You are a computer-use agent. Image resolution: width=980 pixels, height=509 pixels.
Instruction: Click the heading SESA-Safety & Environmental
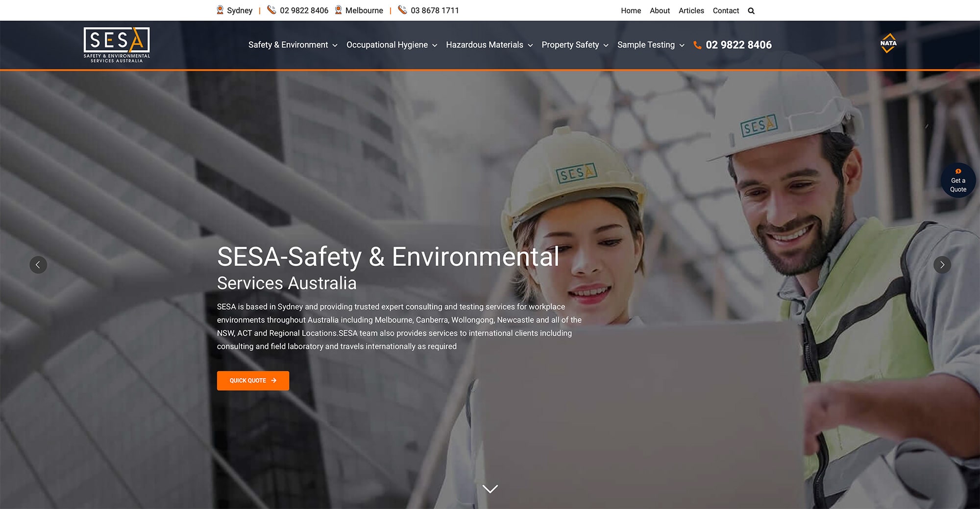[x=388, y=257]
